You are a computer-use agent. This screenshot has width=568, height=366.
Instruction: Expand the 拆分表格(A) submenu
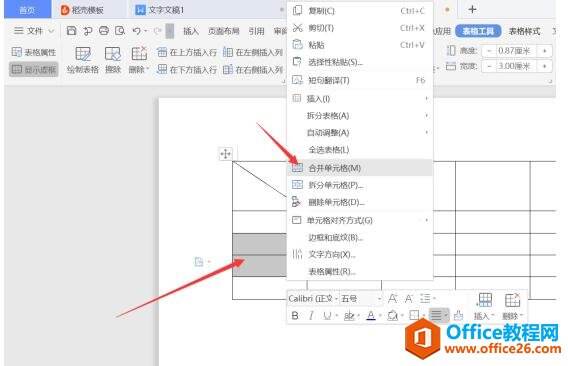[x=360, y=116]
